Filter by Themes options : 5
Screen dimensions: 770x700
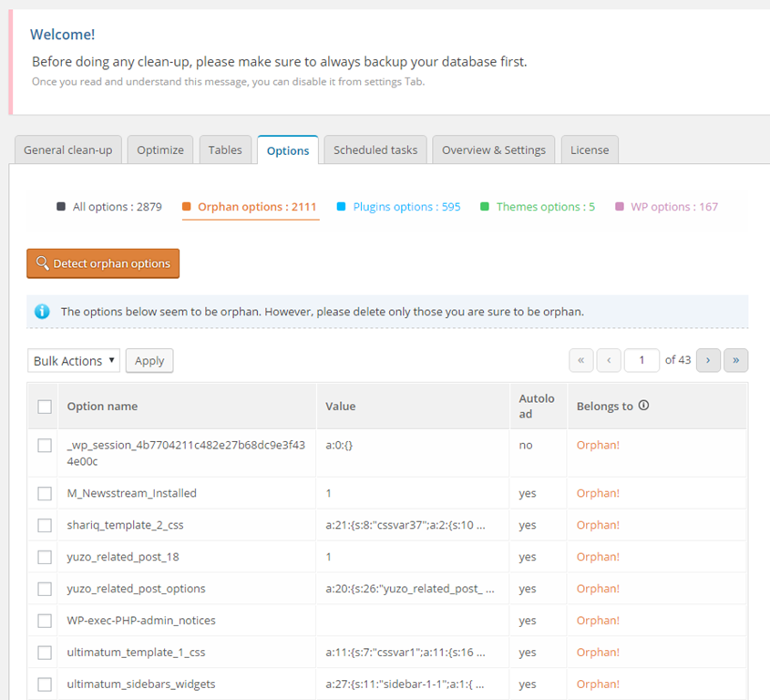pyautogui.click(x=545, y=207)
